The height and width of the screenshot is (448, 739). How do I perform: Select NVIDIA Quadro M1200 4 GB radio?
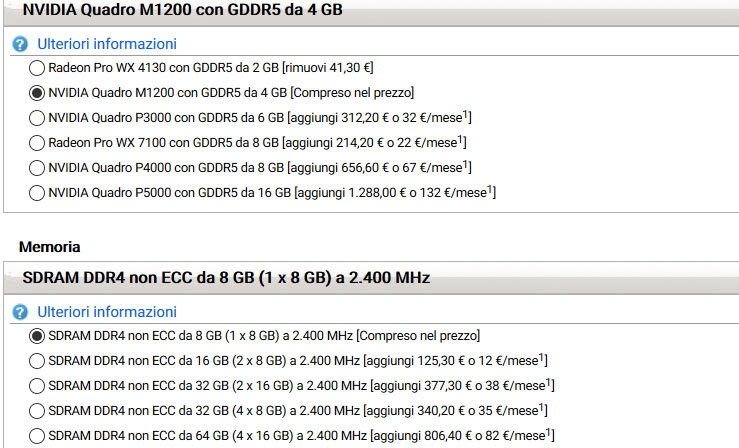pyautogui.click(x=37, y=93)
